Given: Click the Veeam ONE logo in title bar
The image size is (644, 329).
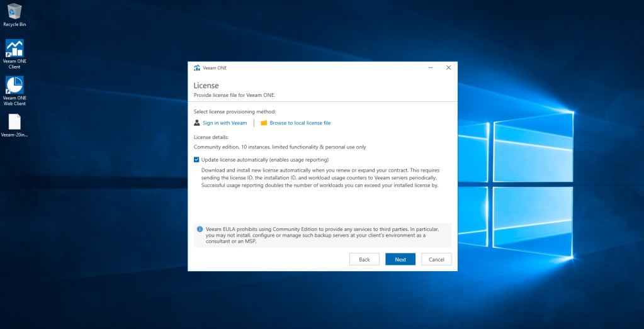Looking at the screenshot, I should pos(197,68).
